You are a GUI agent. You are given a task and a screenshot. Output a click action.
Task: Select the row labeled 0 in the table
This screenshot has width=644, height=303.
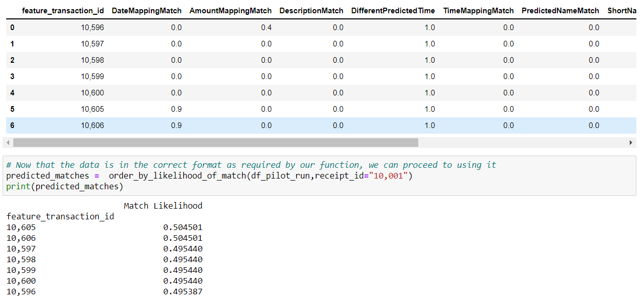[x=12, y=28]
